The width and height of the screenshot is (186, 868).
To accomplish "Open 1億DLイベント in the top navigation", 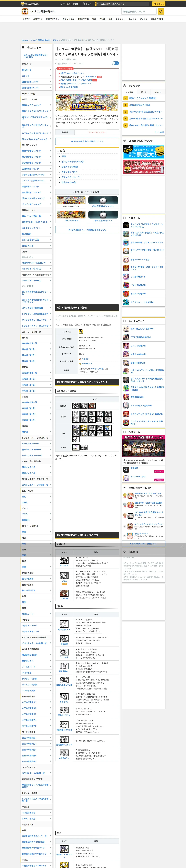I will click(157, 19).
